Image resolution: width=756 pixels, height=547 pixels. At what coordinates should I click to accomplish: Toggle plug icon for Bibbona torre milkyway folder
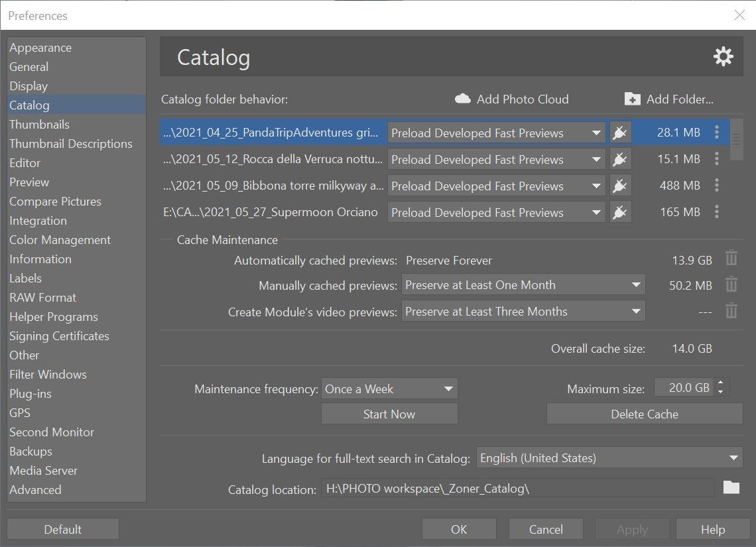coord(619,186)
